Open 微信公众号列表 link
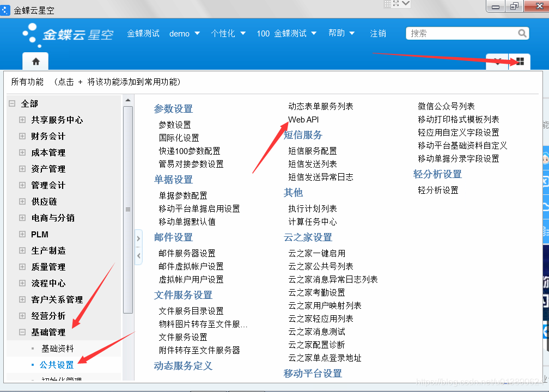 click(447, 106)
